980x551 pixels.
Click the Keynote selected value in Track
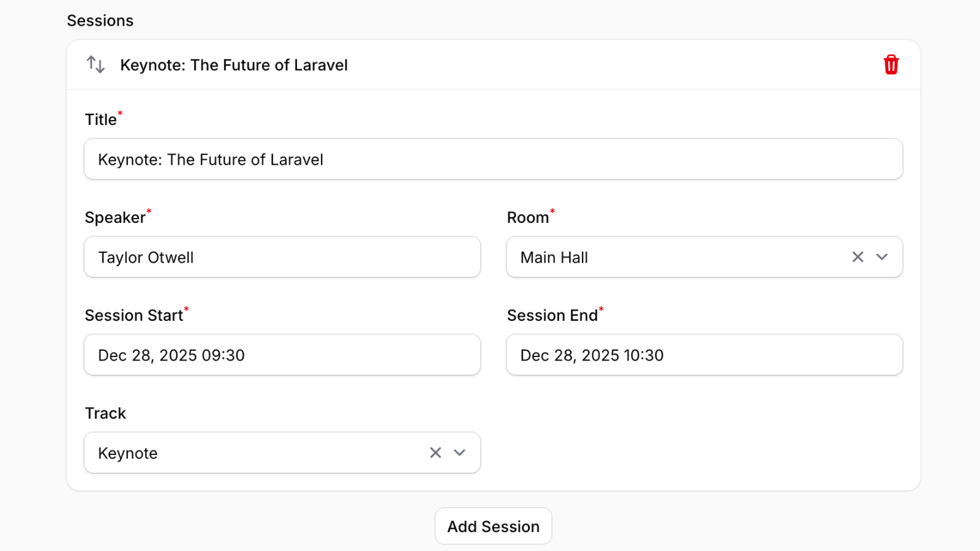pos(128,454)
